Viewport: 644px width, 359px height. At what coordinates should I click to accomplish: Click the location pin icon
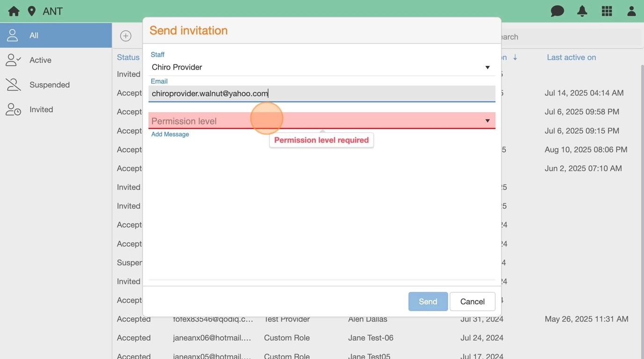point(32,11)
